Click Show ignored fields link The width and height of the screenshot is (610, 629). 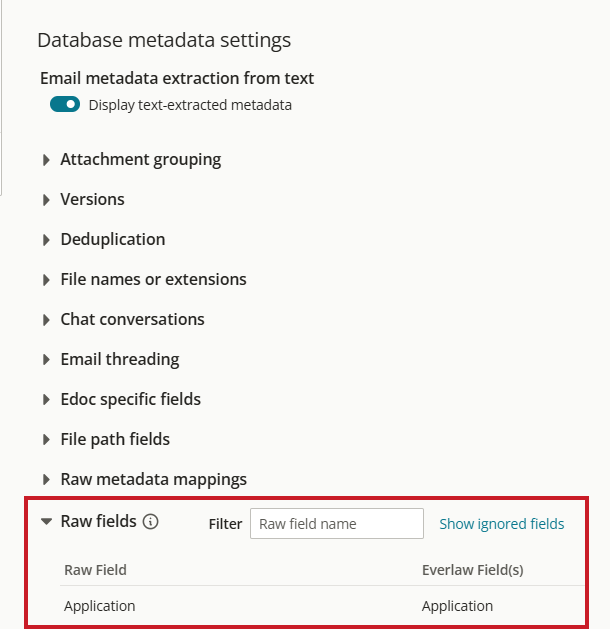[502, 524]
